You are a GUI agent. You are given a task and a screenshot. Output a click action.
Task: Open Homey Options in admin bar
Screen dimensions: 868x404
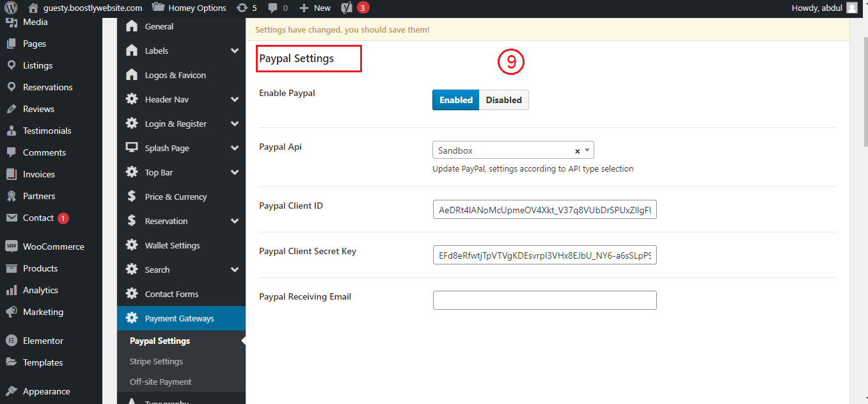coord(189,8)
